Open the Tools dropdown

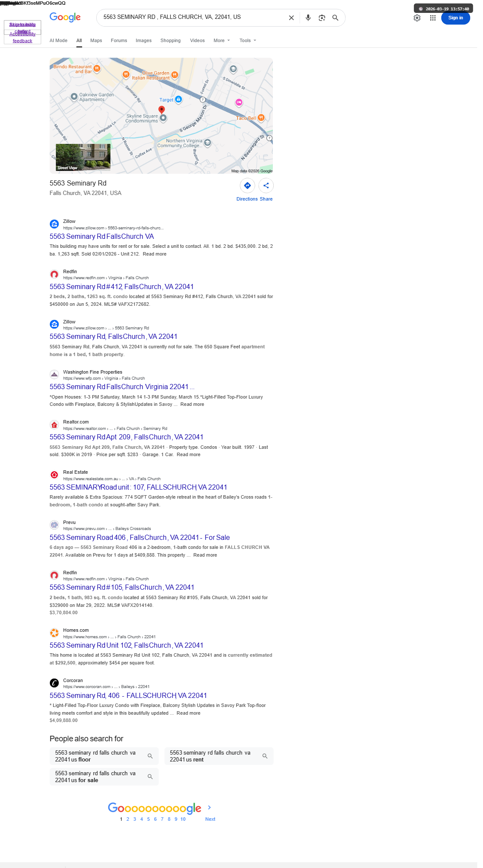coord(248,40)
